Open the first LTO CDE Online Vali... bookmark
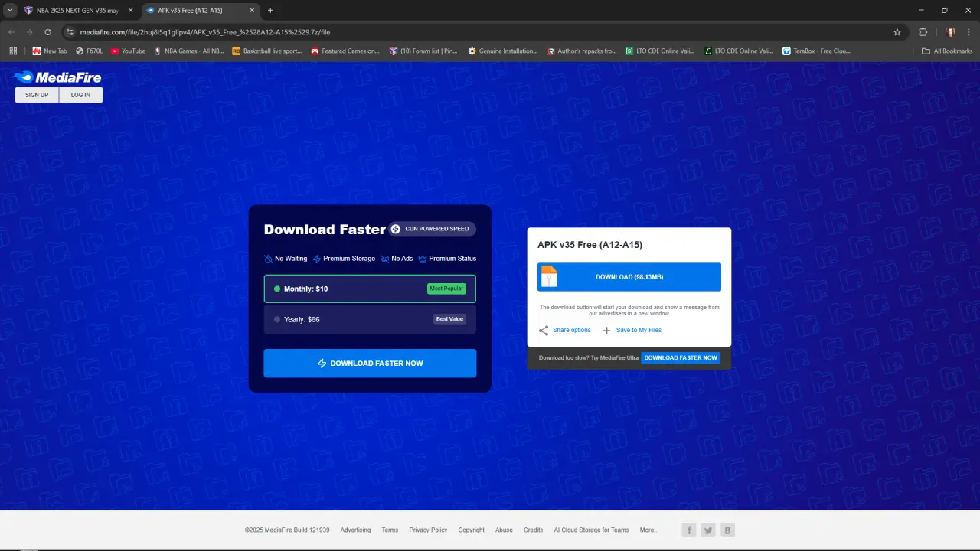This screenshot has width=980, height=551. 659,51
